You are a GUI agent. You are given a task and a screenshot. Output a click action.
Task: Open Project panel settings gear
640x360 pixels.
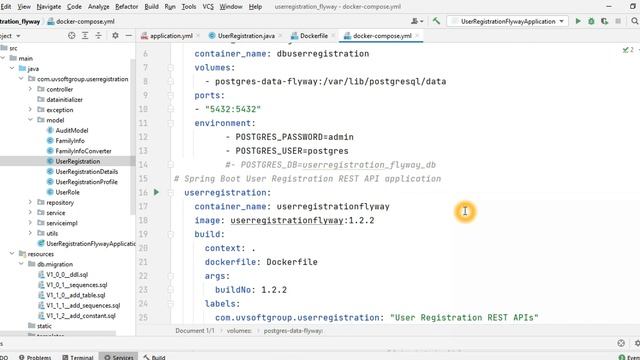click(116, 36)
